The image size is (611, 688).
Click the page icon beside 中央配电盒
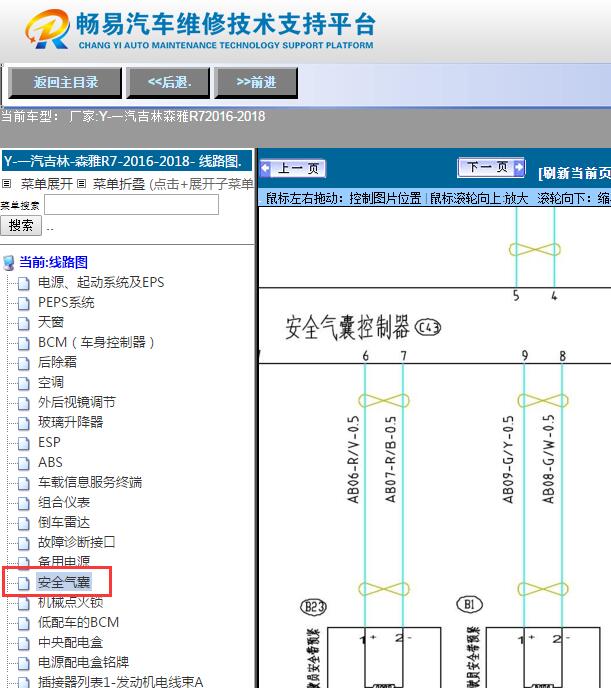(24, 643)
